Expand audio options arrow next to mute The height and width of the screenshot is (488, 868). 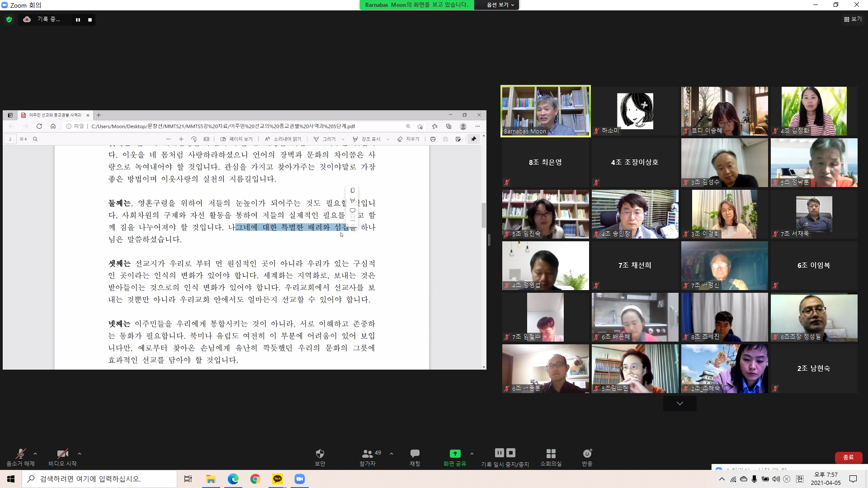point(35,454)
